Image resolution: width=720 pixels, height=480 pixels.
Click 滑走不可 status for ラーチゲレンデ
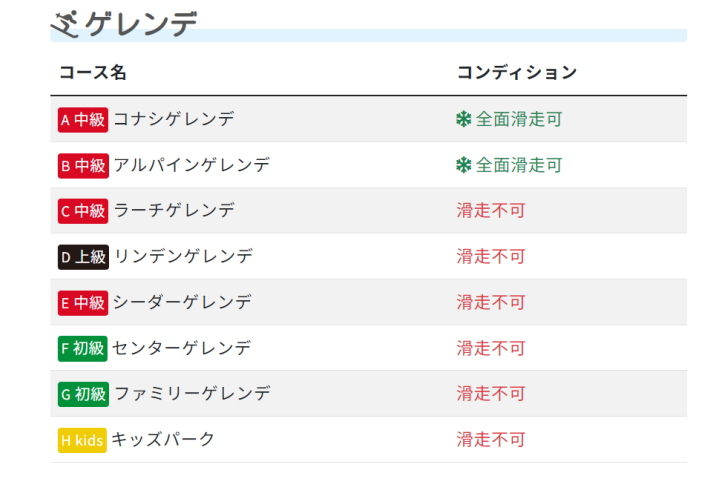(x=491, y=211)
